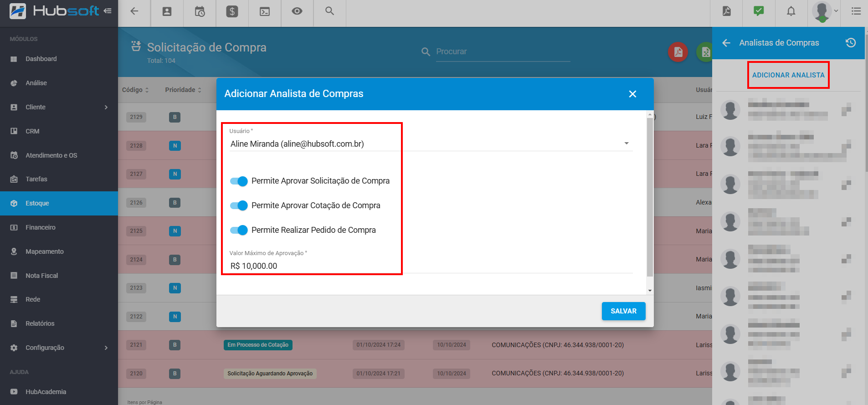This screenshot has width=868, height=405.
Task: Open the Mapeamento module
Action: coord(59,251)
